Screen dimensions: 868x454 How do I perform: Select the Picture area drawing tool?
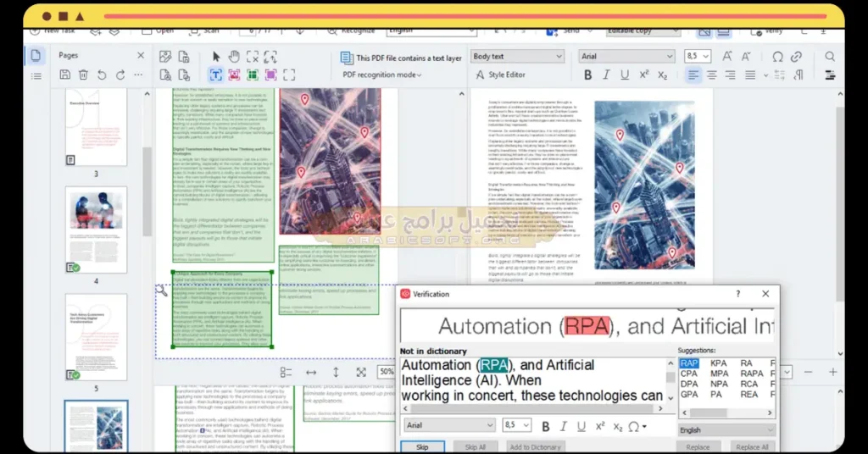234,75
